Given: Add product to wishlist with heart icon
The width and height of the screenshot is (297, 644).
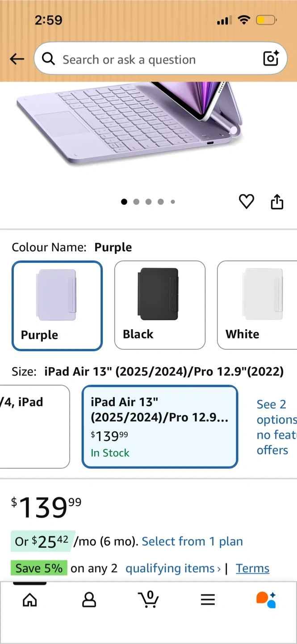Looking at the screenshot, I should click(x=246, y=202).
